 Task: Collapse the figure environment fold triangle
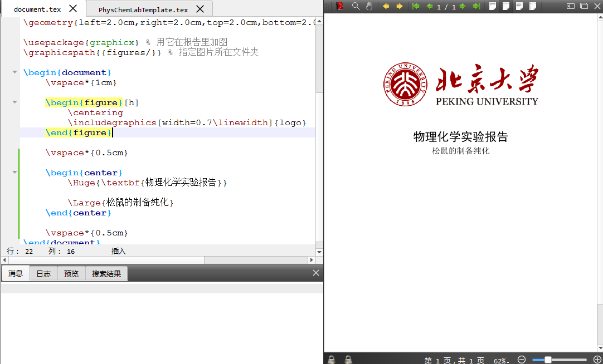pyautogui.click(x=14, y=102)
